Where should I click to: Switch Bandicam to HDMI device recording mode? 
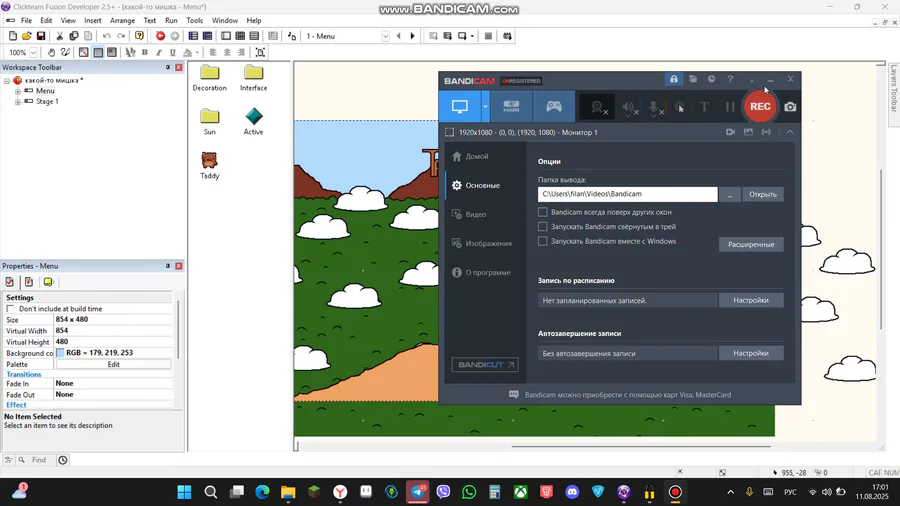(x=511, y=106)
